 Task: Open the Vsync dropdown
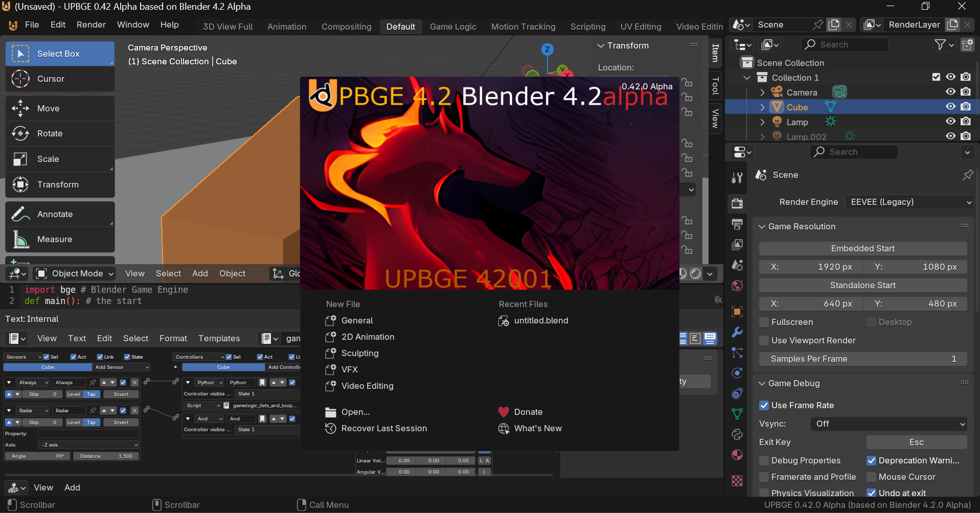click(x=889, y=424)
